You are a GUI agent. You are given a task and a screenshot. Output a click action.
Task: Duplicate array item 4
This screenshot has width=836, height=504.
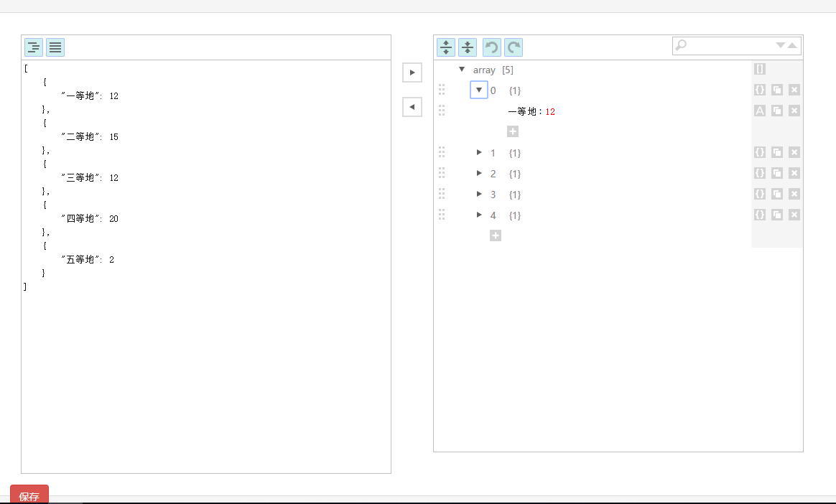pyautogui.click(x=777, y=214)
